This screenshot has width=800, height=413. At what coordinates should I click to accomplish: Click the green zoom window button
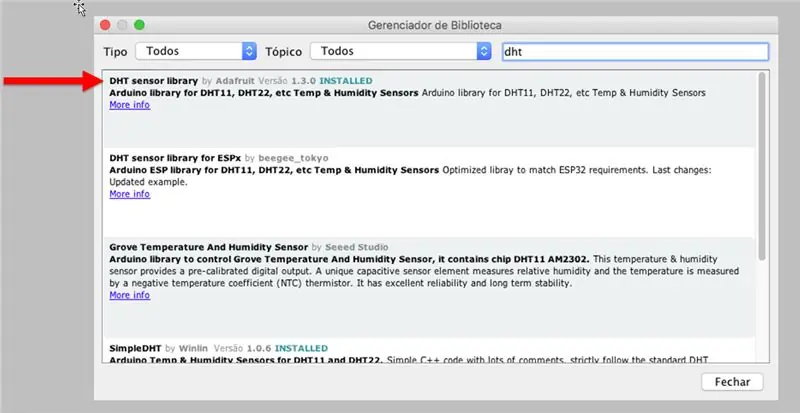[x=139, y=25]
